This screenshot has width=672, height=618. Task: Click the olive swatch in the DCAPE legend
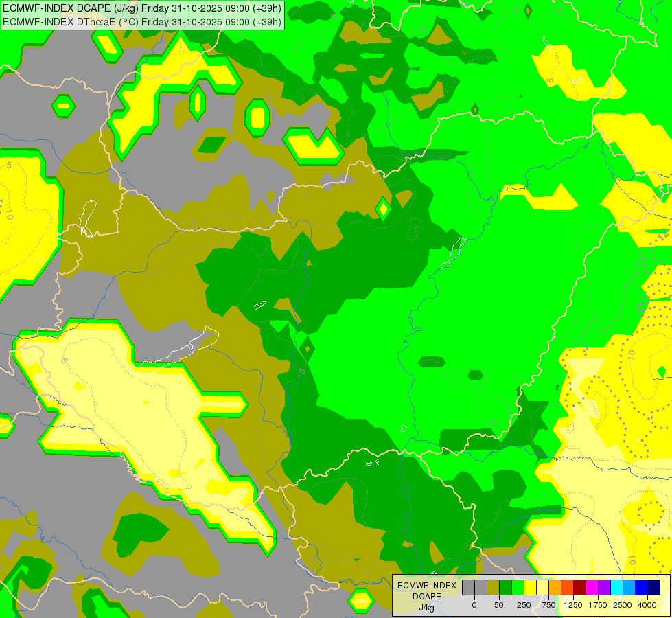[x=494, y=587]
